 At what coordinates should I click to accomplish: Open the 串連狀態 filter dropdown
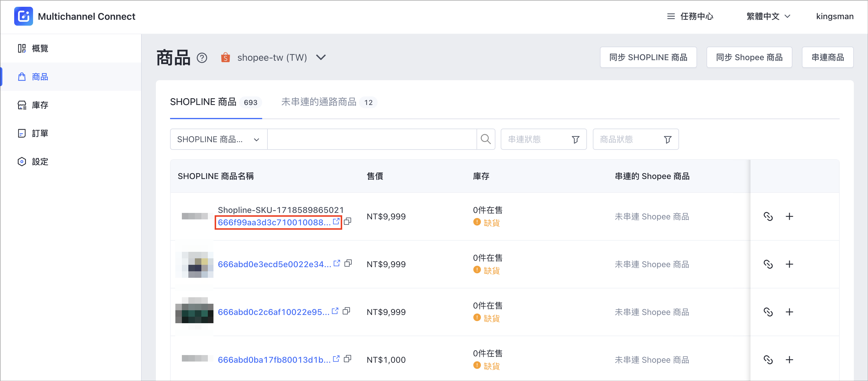pyautogui.click(x=543, y=139)
